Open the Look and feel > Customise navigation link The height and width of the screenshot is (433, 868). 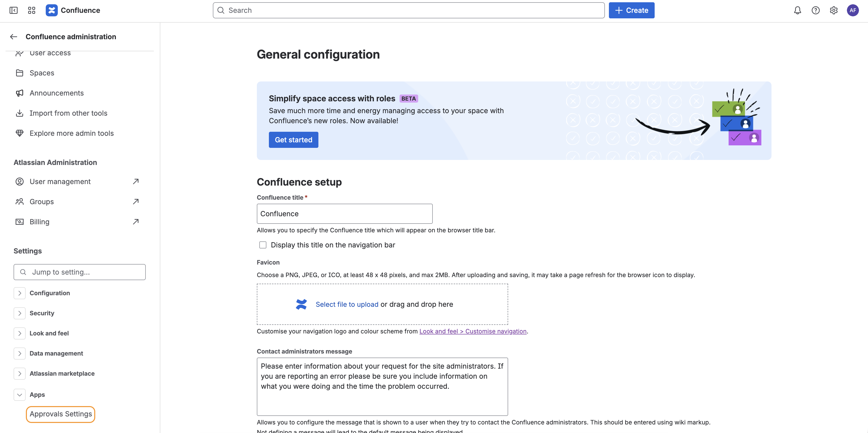tap(472, 331)
